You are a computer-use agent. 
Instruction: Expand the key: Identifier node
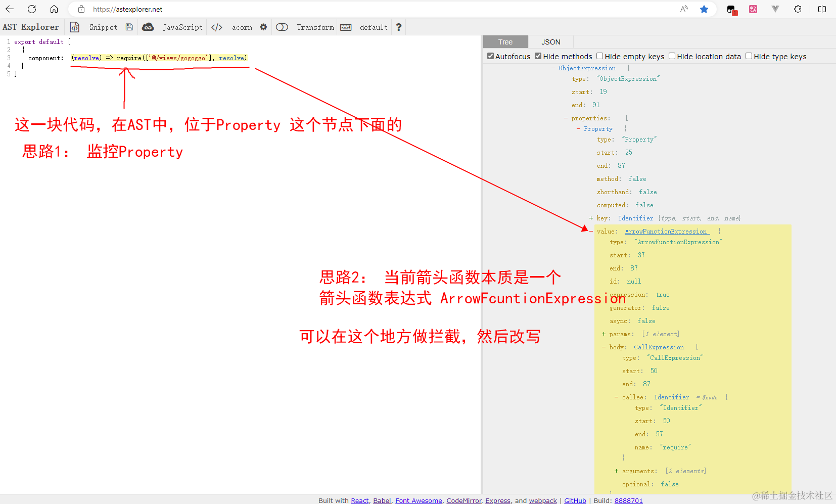590,218
